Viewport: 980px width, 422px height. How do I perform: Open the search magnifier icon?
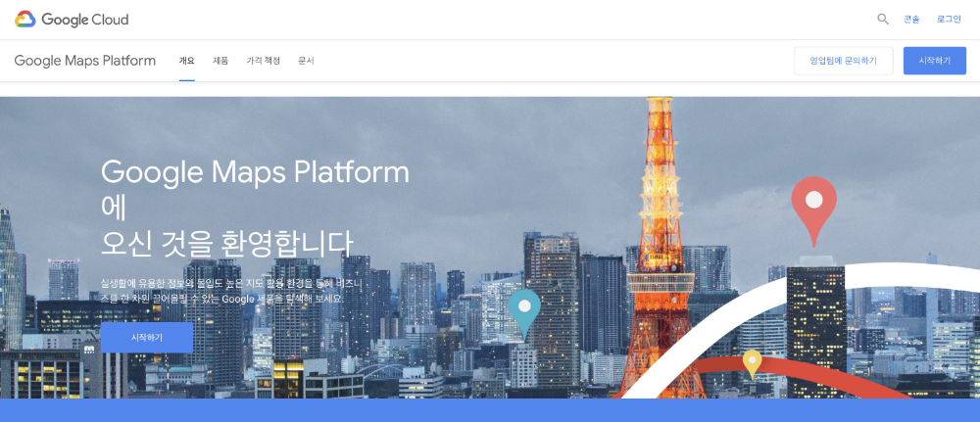883,20
